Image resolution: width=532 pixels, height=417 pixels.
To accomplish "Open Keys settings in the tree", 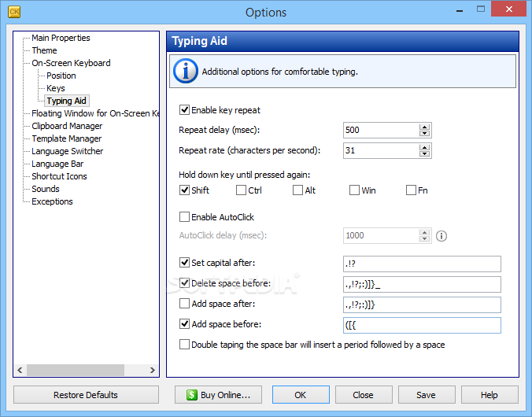I will tap(56, 88).
